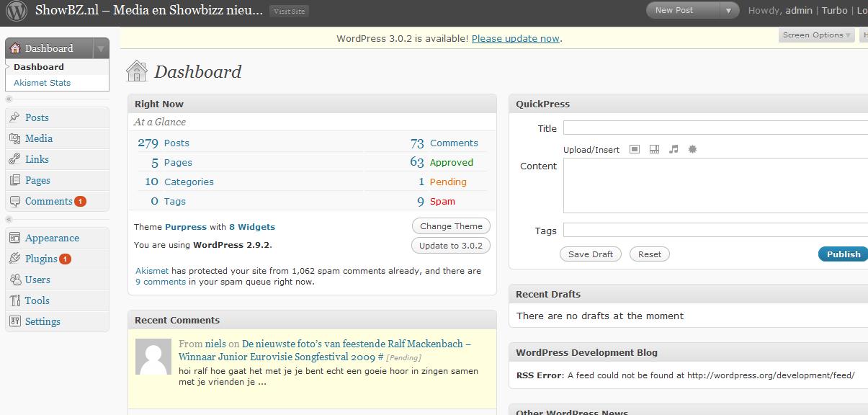Click the Media icon in sidebar

pyautogui.click(x=15, y=138)
